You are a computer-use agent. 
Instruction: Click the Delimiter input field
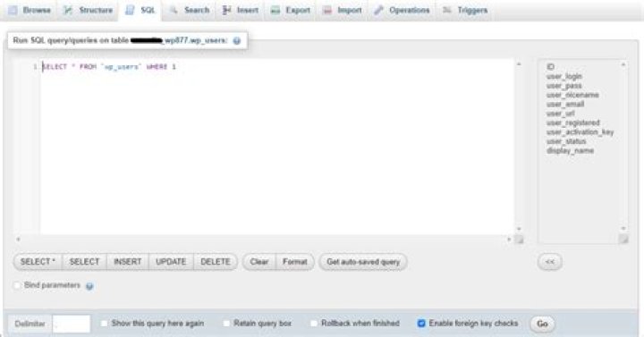[x=72, y=324]
